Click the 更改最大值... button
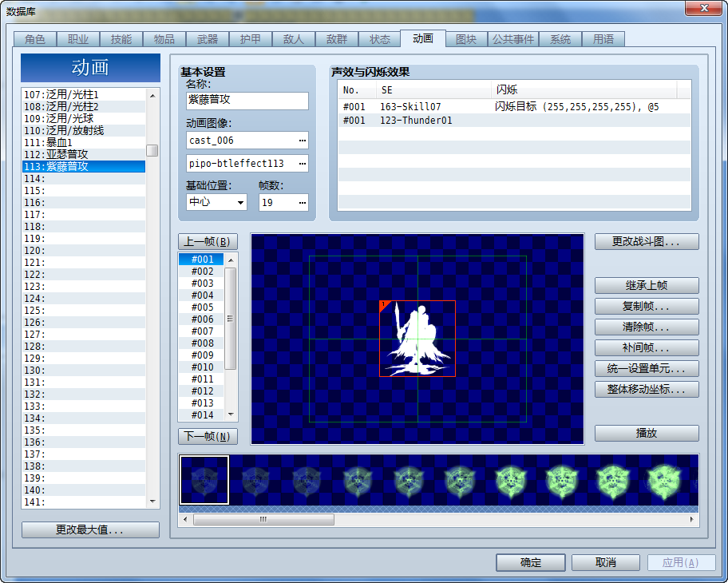This screenshot has width=728, height=583. point(90,530)
